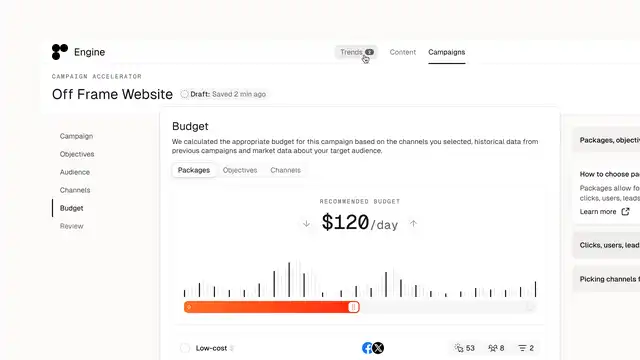Expand the Picking channels help section

607,279
